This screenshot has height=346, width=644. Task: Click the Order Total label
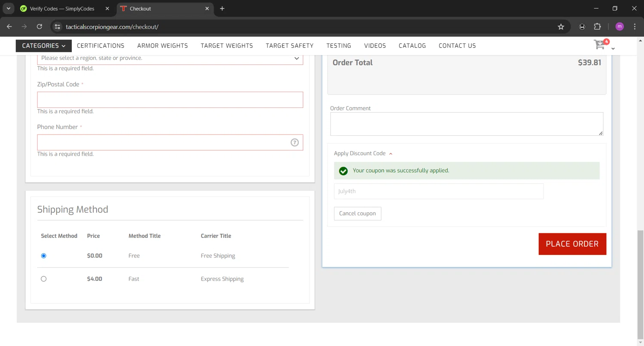pyautogui.click(x=352, y=63)
